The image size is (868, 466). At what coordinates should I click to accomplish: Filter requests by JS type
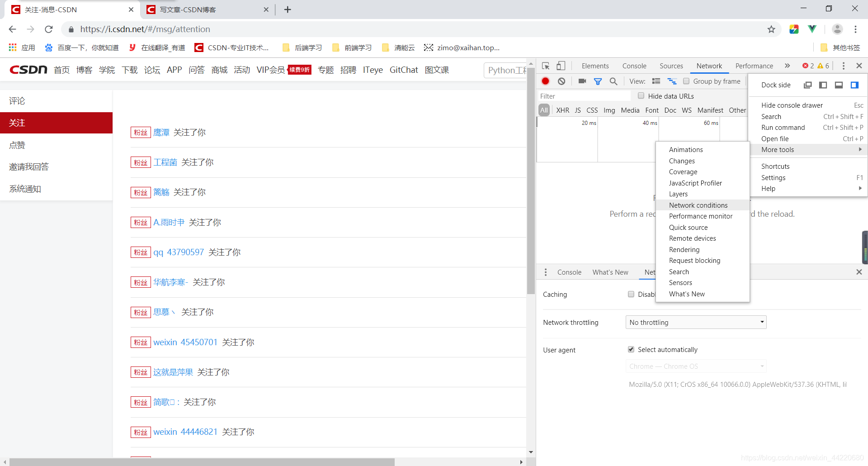[x=578, y=110]
